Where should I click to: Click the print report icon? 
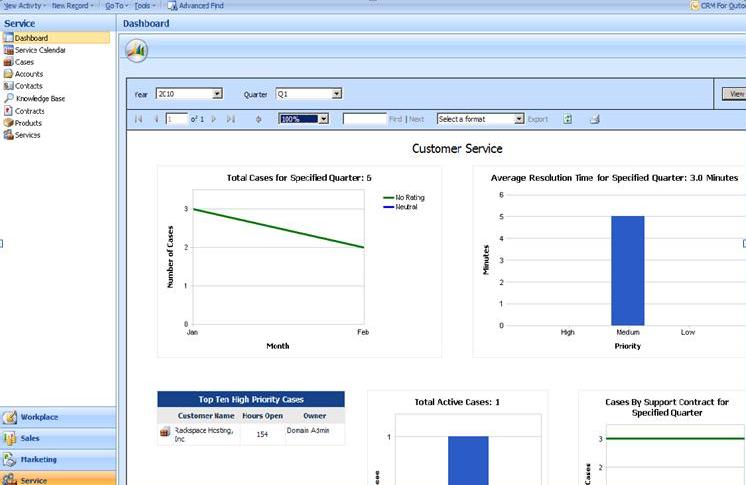click(x=594, y=119)
